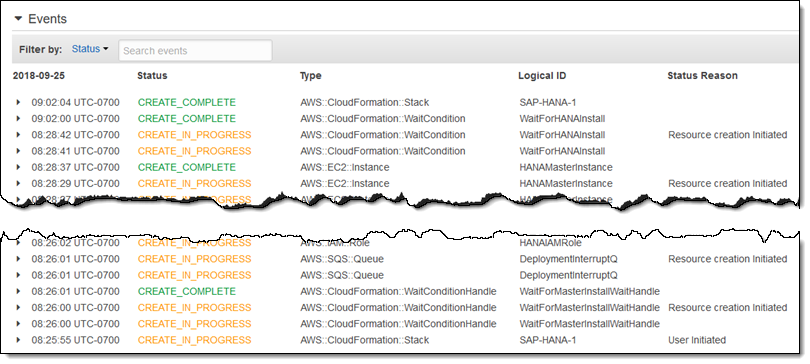Expand the 08:26:02 HANAIAMRole event row

pyautogui.click(x=19, y=242)
